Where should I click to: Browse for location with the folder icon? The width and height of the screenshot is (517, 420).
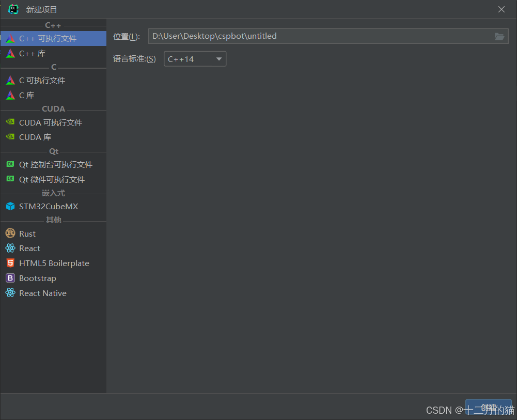[x=499, y=36]
